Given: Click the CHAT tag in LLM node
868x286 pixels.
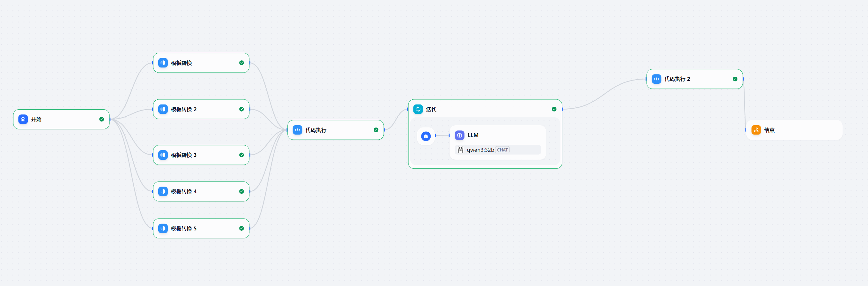Looking at the screenshot, I should 502,150.
